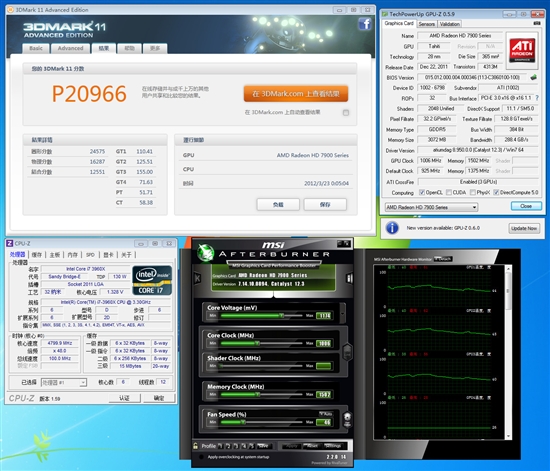
Task: Toggle the CUDA checkbox in GPU-Z
Action: pos(449,192)
